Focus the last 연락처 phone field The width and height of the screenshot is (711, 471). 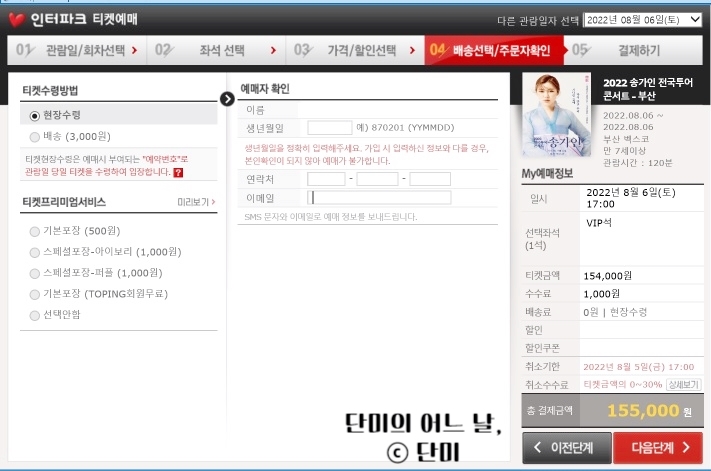point(430,179)
